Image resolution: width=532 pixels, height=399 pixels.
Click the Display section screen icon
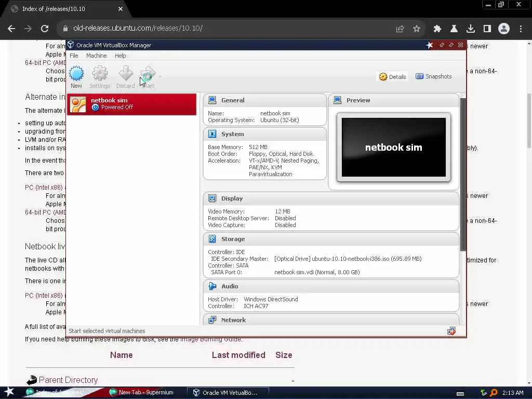pos(212,198)
